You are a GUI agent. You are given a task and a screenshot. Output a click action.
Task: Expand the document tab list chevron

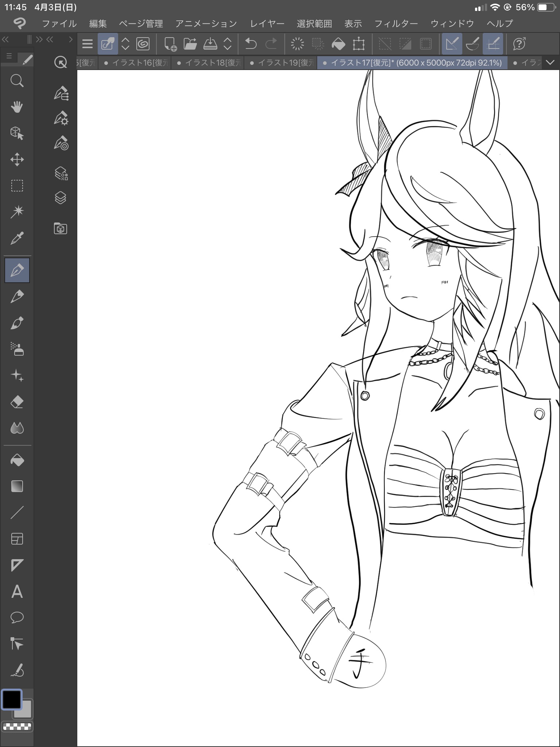point(550,63)
